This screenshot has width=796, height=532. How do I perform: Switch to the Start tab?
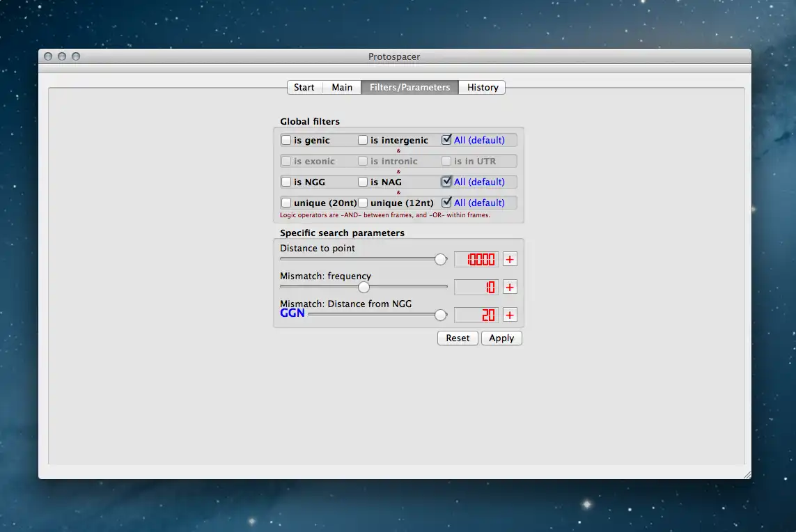pyautogui.click(x=304, y=87)
